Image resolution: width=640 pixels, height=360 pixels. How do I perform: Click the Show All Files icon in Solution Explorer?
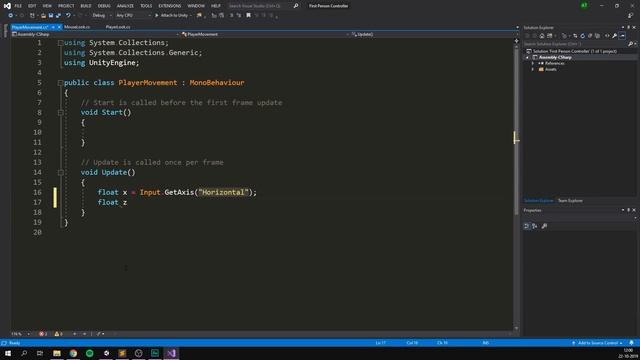[x=598, y=36]
